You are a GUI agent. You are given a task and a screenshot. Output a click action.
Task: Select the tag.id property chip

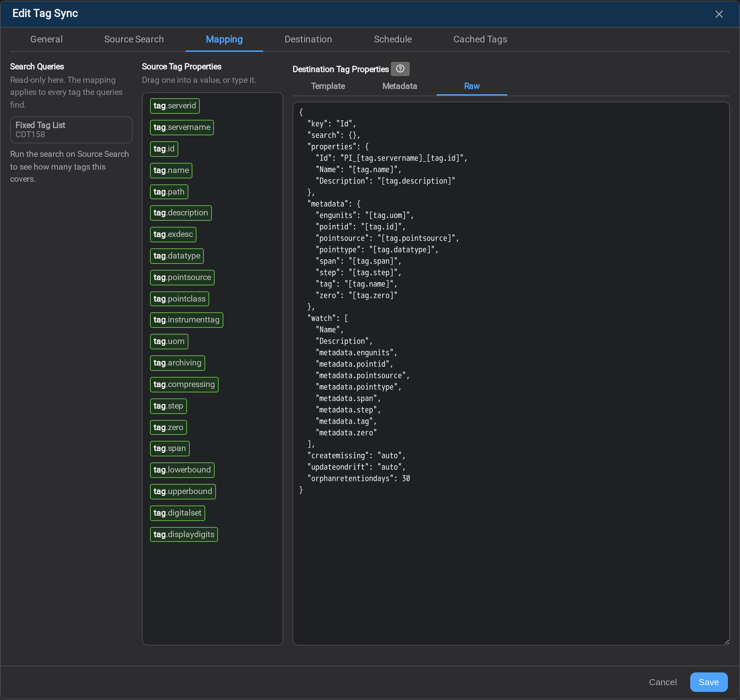[164, 149]
